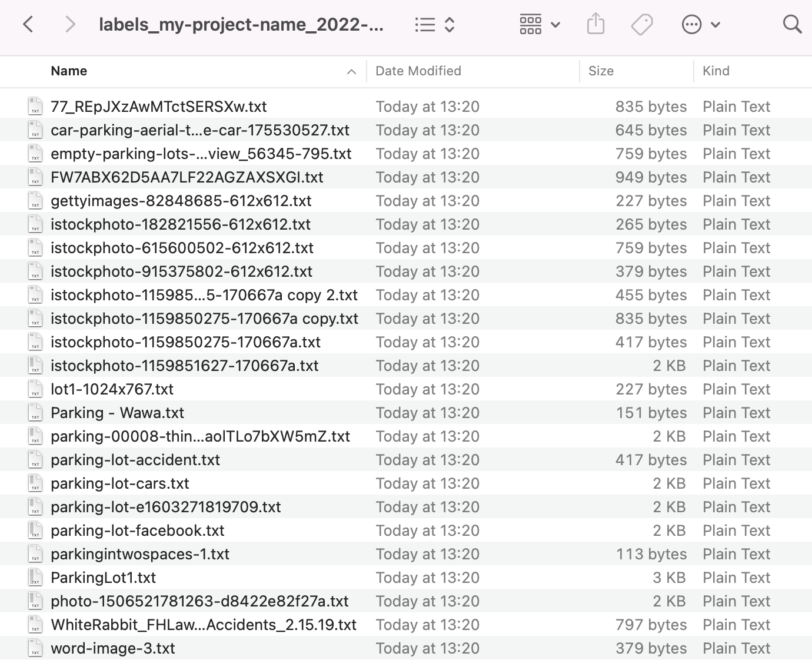Select icon for car-parking-aerial file
This screenshot has height=663, width=812.
pos(35,130)
